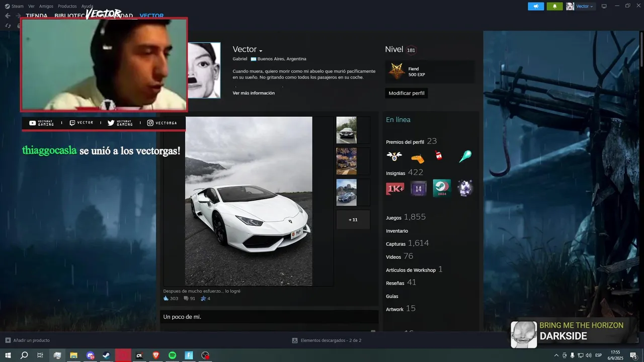Screen dimensions: 644x362
Task: Click the Modificar perfil button
Action: point(407,93)
